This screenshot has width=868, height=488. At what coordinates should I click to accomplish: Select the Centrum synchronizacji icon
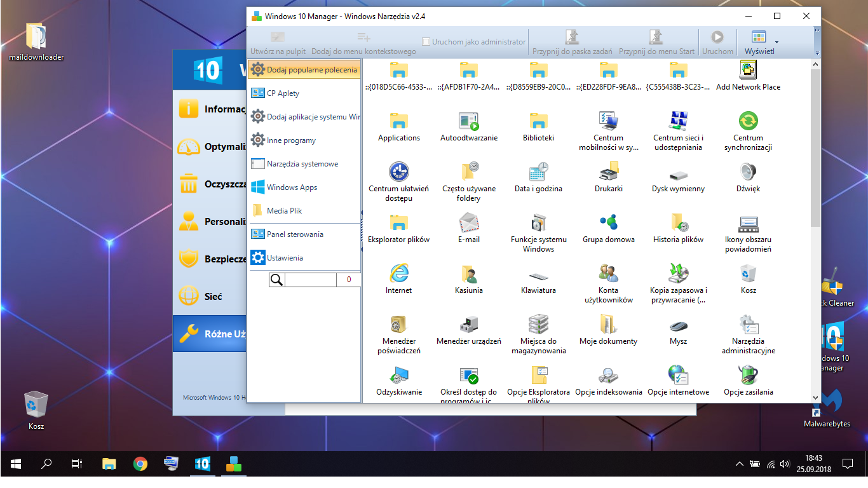749,121
